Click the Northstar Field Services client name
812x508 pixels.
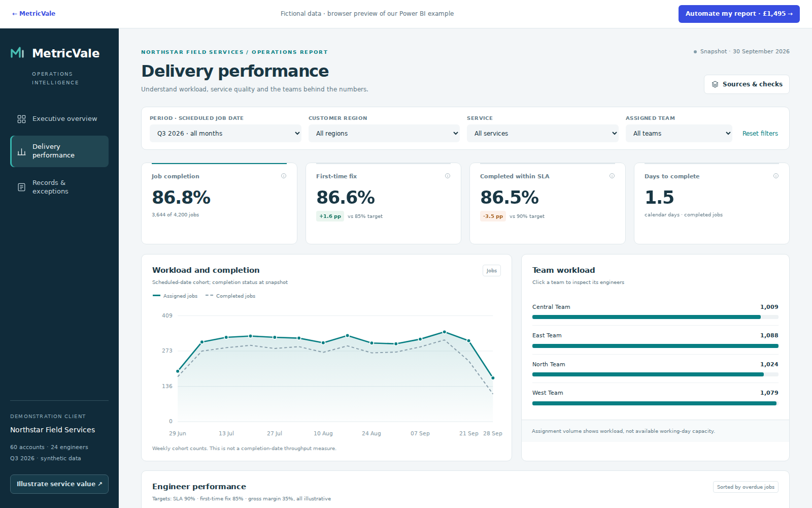click(53, 430)
